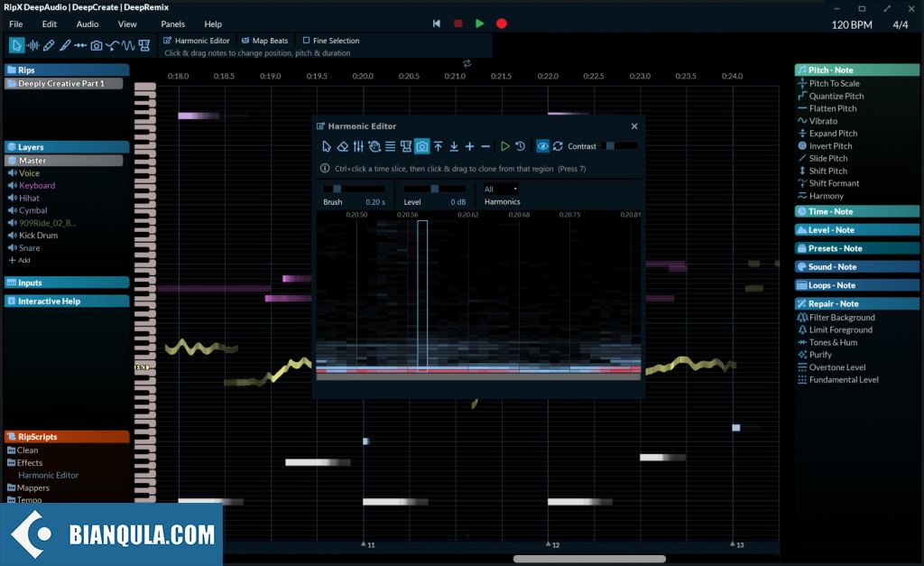The height and width of the screenshot is (566, 924).
Task: Pick the eraser tool in Harmonic Editor
Action: coord(342,146)
